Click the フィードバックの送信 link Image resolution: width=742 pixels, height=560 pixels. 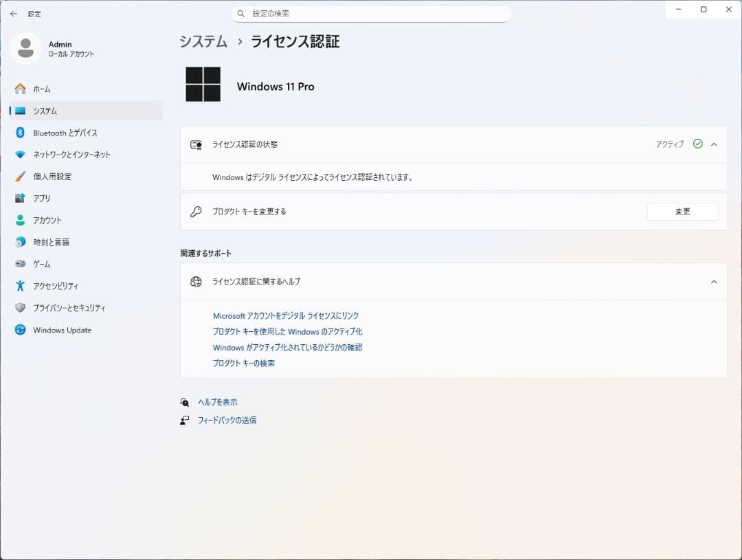click(227, 420)
